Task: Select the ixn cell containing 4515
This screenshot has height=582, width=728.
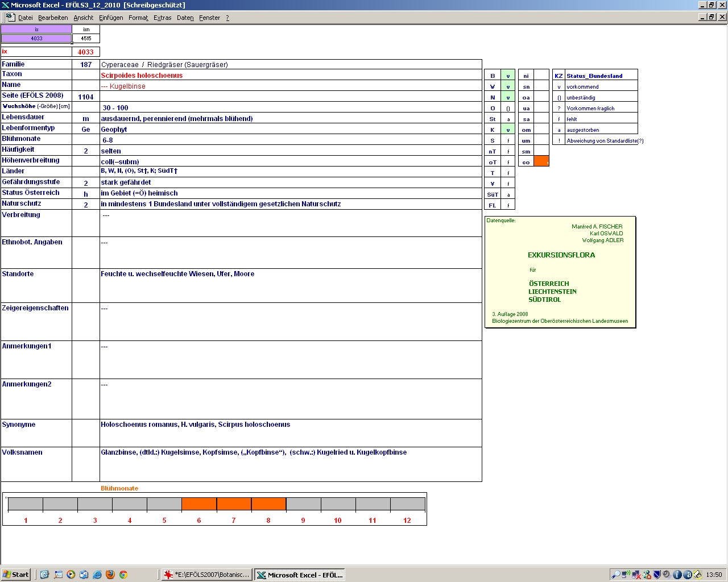Action: click(86, 39)
